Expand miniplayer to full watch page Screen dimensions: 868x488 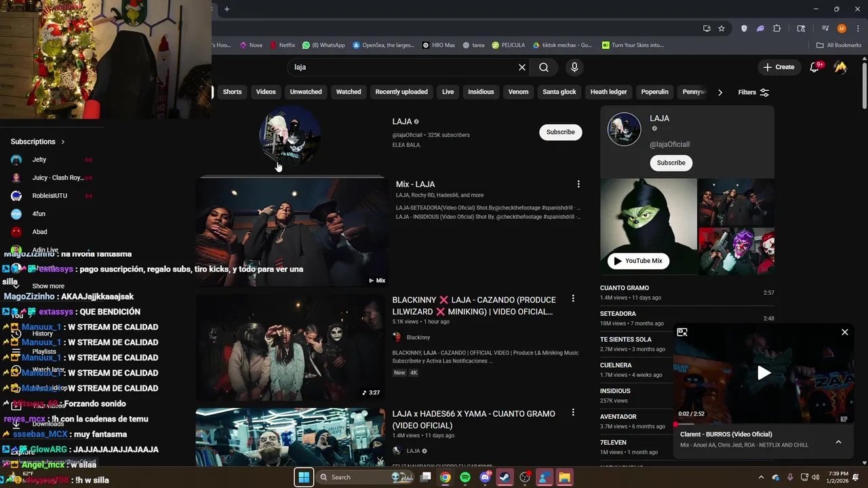pos(682,332)
